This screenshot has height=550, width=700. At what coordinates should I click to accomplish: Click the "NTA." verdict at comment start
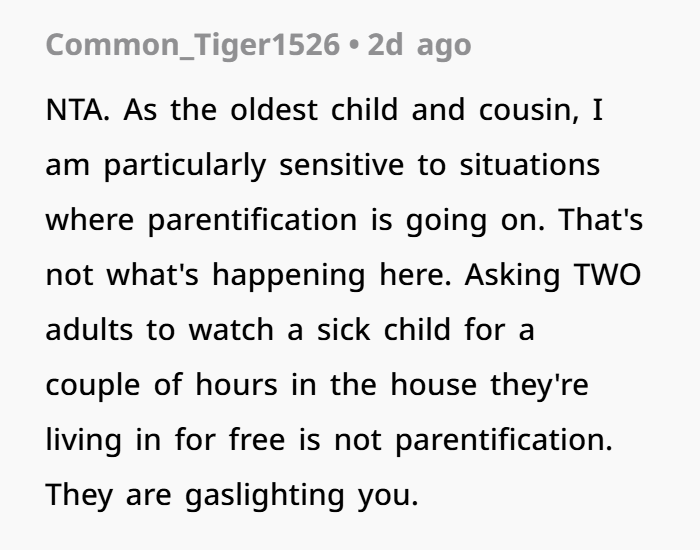[77, 110]
